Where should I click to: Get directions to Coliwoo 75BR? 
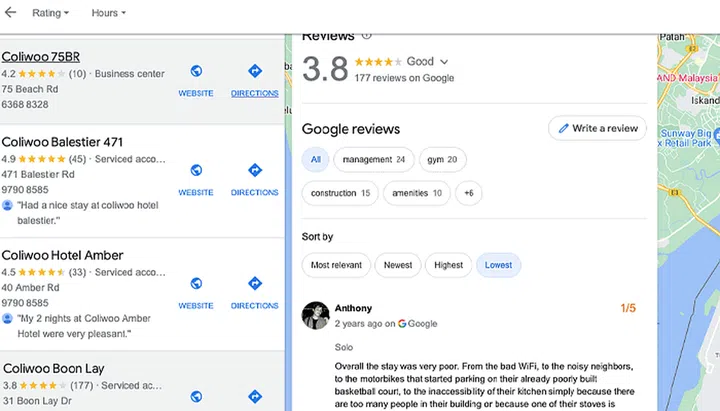254,79
